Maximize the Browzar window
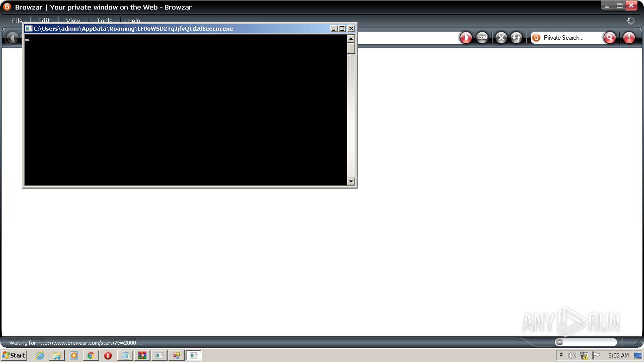Screen dimensions: 644x362 pos(619,6)
